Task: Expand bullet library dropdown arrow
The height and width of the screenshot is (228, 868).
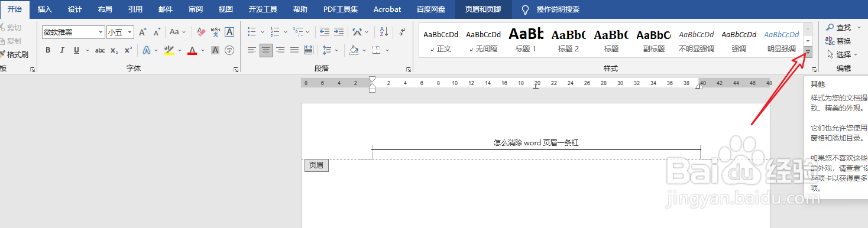Action: click(x=262, y=32)
